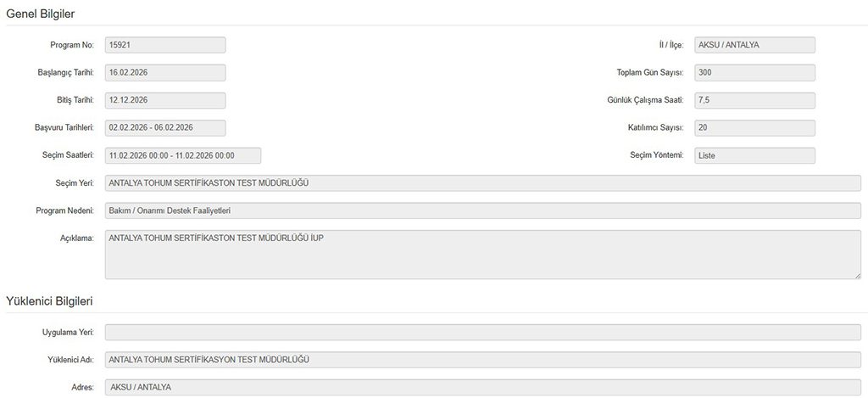The width and height of the screenshot is (868, 398).
Task: Focus the Adres field
Action: point(482,387)
